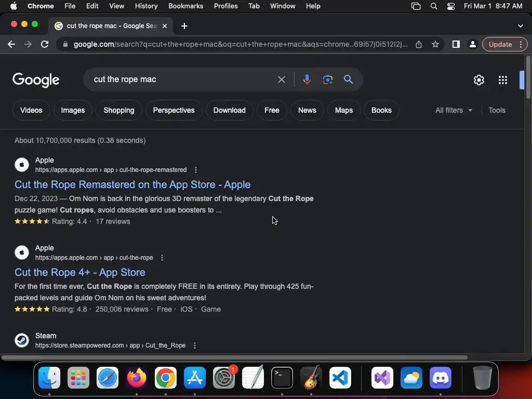The image size is (532, 399).
Task: Focus the Google search input field
Action: pos(183,79)
